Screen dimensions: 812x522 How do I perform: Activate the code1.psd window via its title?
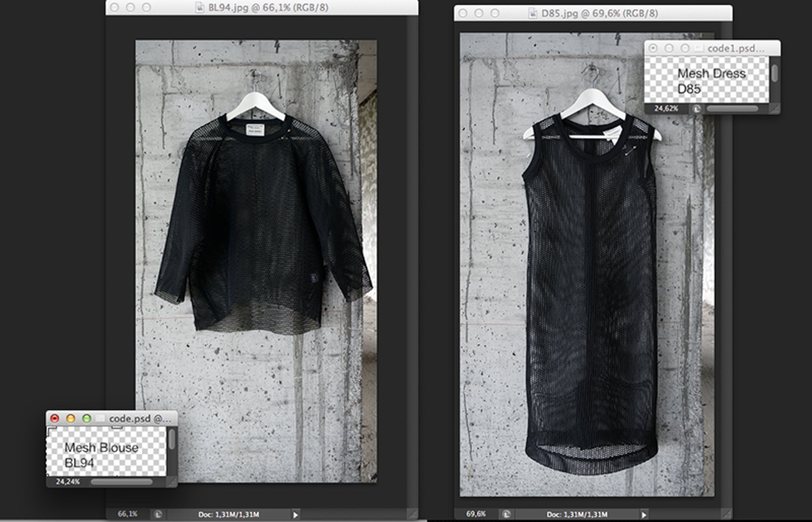735,48
